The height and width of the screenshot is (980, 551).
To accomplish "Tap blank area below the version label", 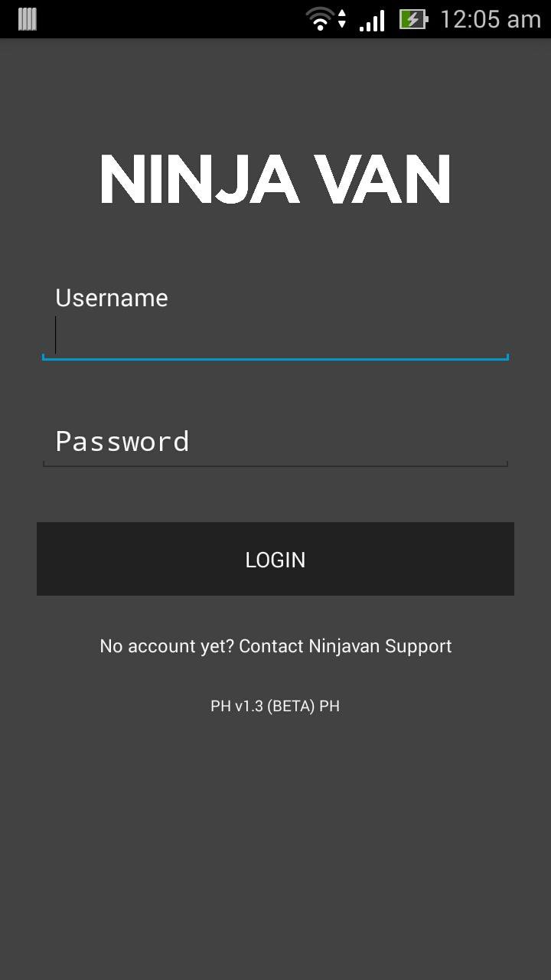I will 275,842.
